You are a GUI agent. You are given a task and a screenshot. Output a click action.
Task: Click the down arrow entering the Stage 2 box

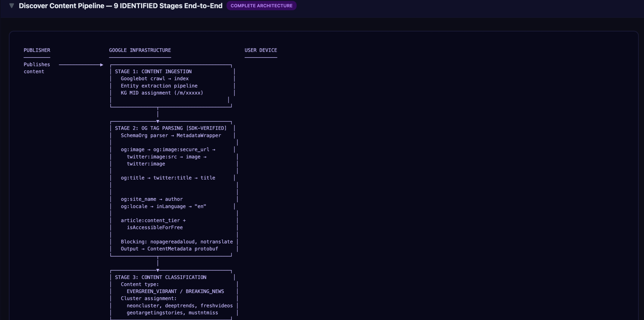point(158,121)
